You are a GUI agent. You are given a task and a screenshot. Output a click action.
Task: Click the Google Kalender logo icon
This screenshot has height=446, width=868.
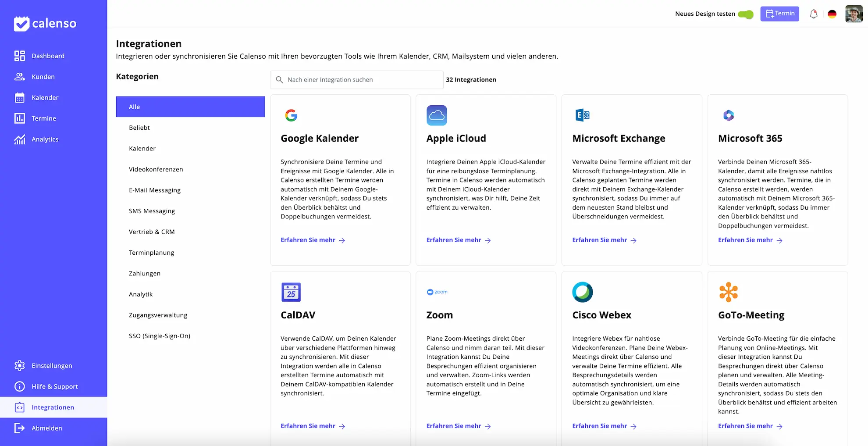pos(291,115)
